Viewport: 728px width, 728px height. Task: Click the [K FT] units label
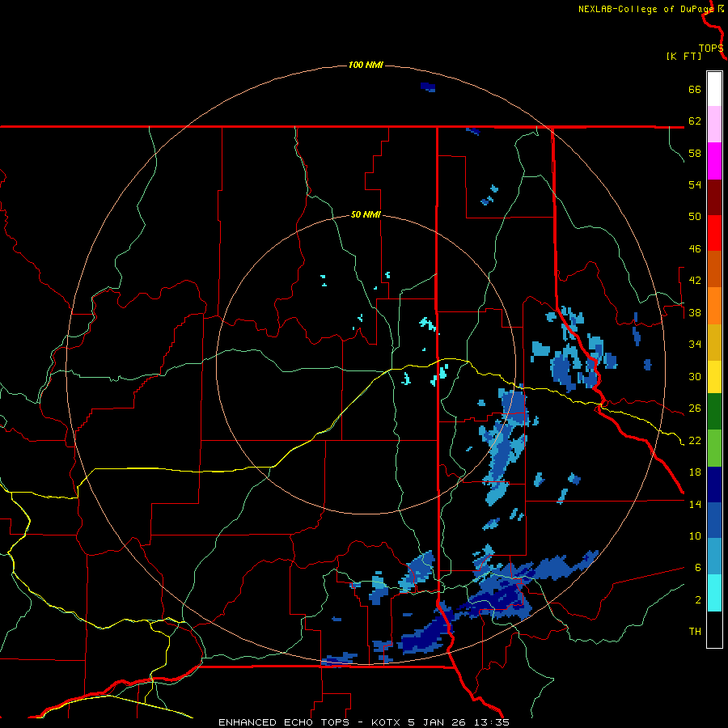click(x=684, y=56)
